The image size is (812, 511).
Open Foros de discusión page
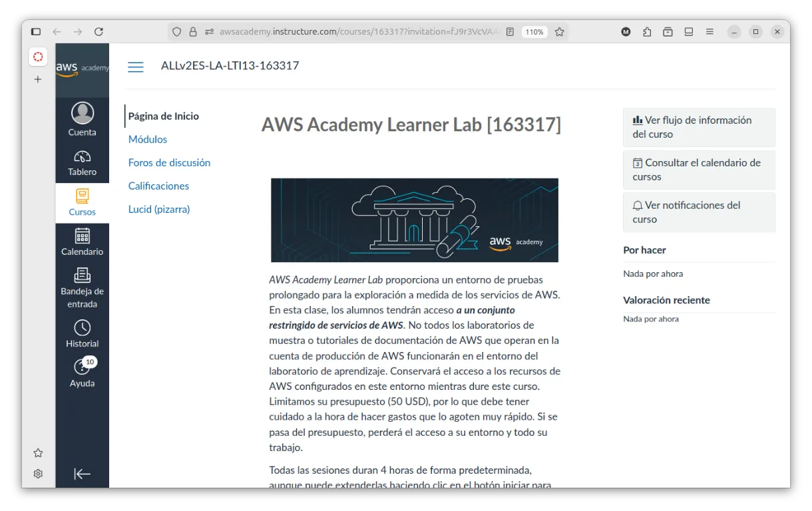click(x=169, y=162)
